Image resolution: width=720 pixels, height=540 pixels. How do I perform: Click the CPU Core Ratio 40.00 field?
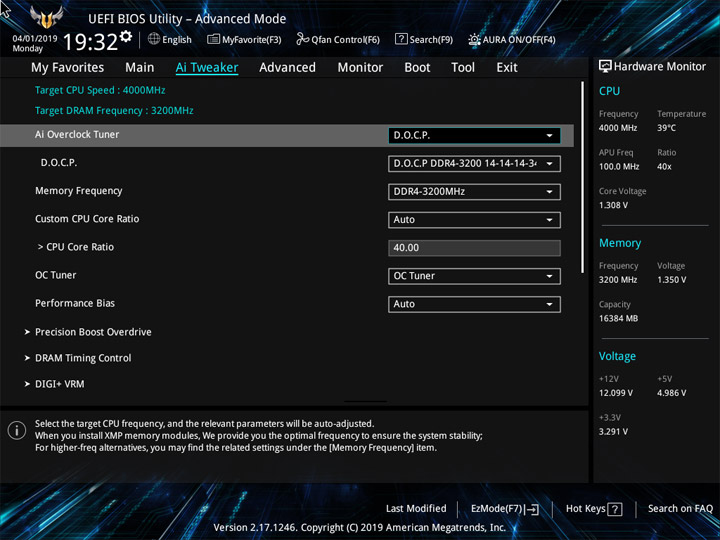(474, 248)
